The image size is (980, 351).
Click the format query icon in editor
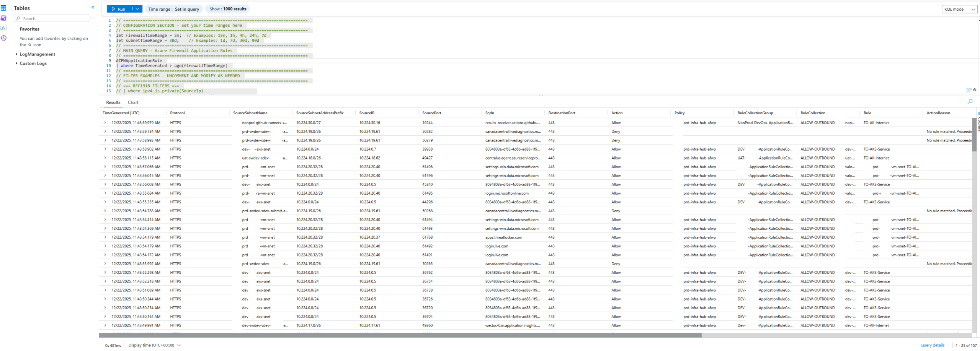coord(968,90)
